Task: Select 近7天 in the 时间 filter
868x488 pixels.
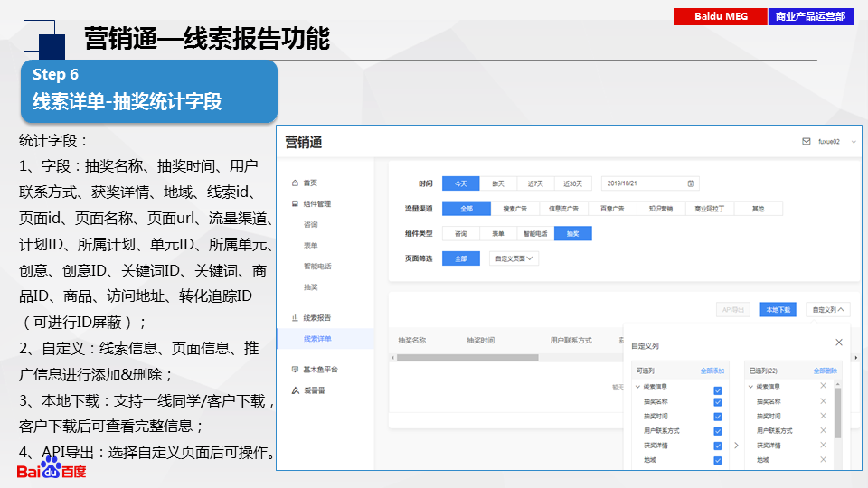Action: (x=535, y=183)
